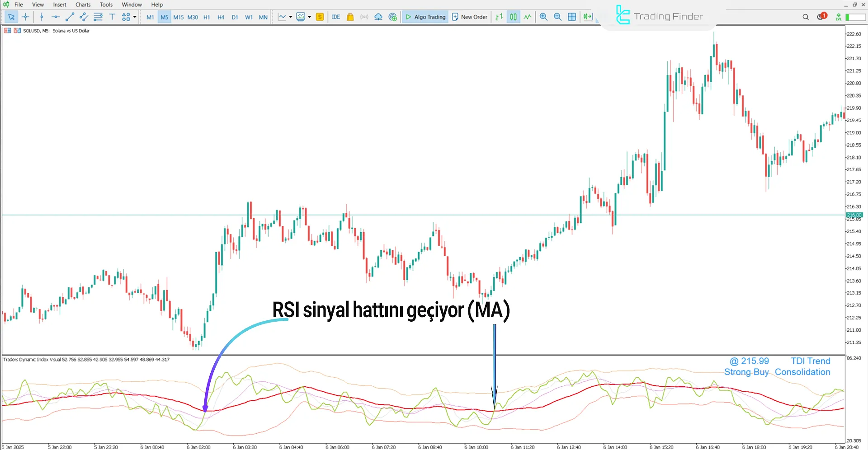
Task: Click the New Order button
Action: pos(469,17)
